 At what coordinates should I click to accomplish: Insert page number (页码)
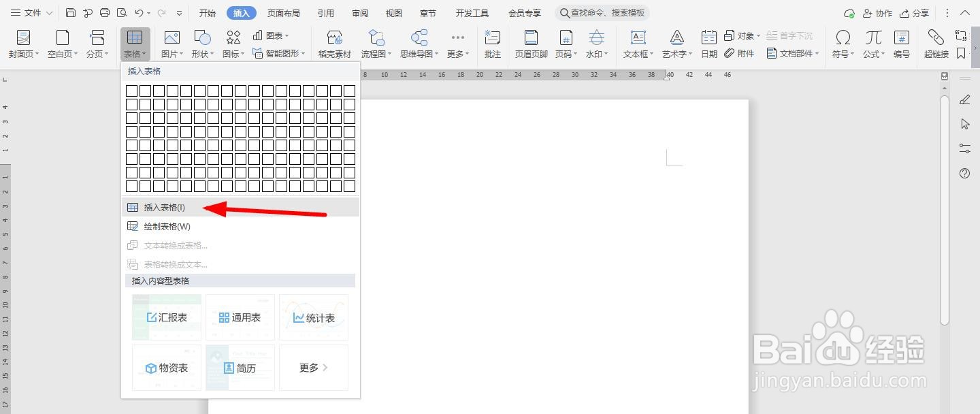[566, 44]
